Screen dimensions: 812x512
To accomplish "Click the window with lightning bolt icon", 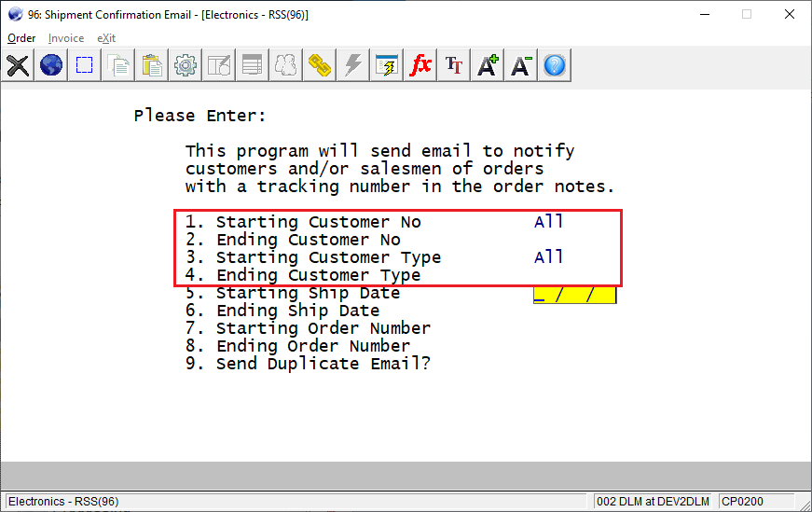I will (x=387, y=65).
